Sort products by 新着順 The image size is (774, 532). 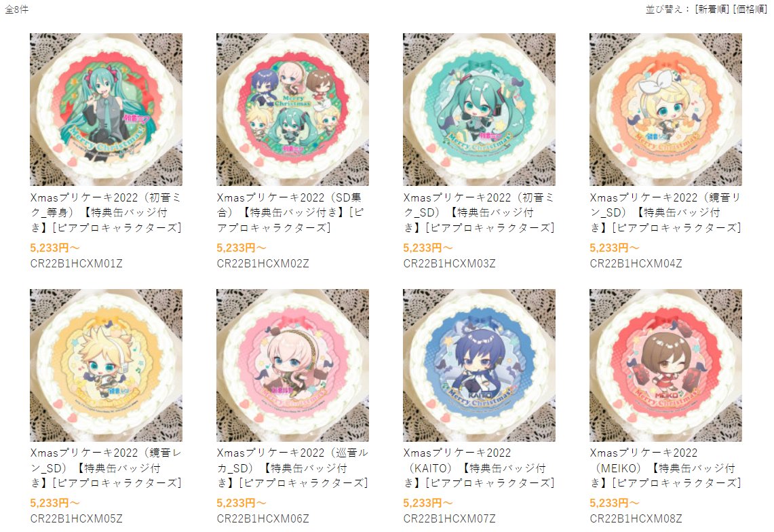[712, 9]
